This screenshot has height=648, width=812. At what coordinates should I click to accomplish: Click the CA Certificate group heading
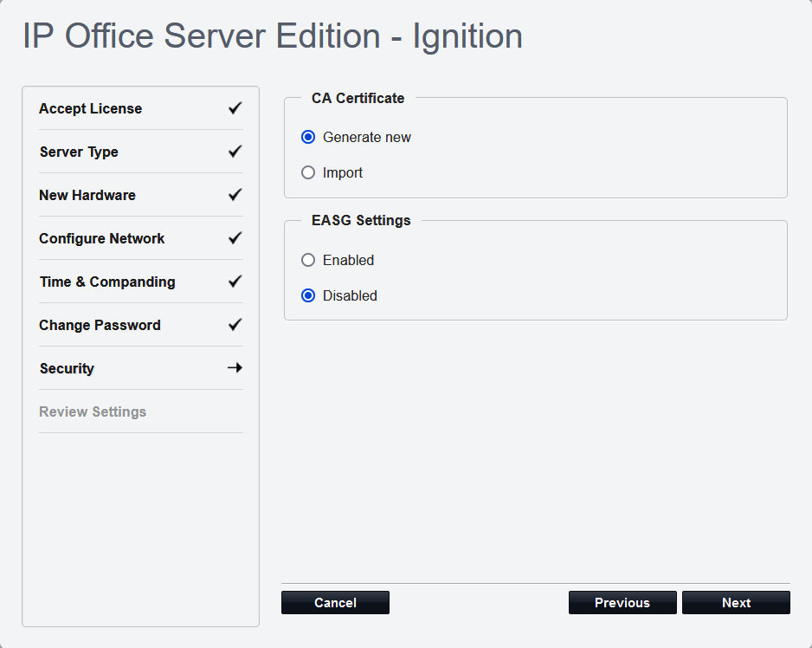click(x=358, y=98)
